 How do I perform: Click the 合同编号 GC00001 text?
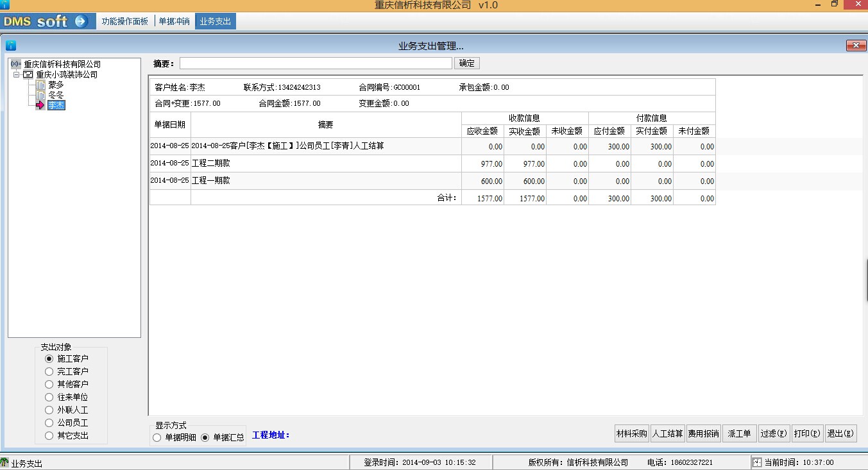(x=390, y=87)
